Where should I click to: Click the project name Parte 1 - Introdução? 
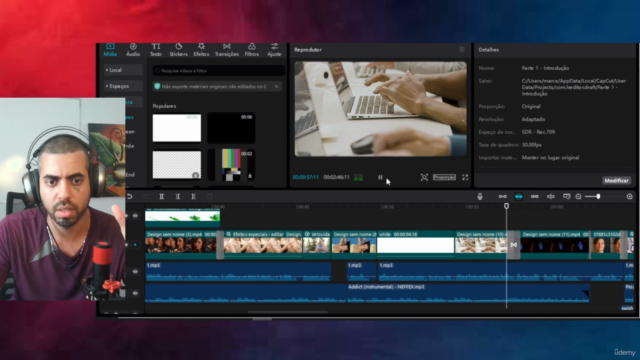(545, 68)
